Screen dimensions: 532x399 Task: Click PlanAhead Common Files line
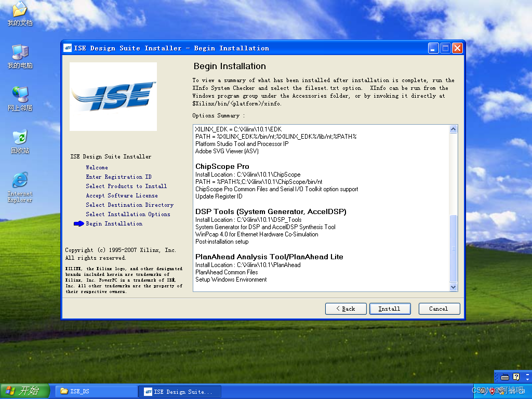[x=227, y=272]
